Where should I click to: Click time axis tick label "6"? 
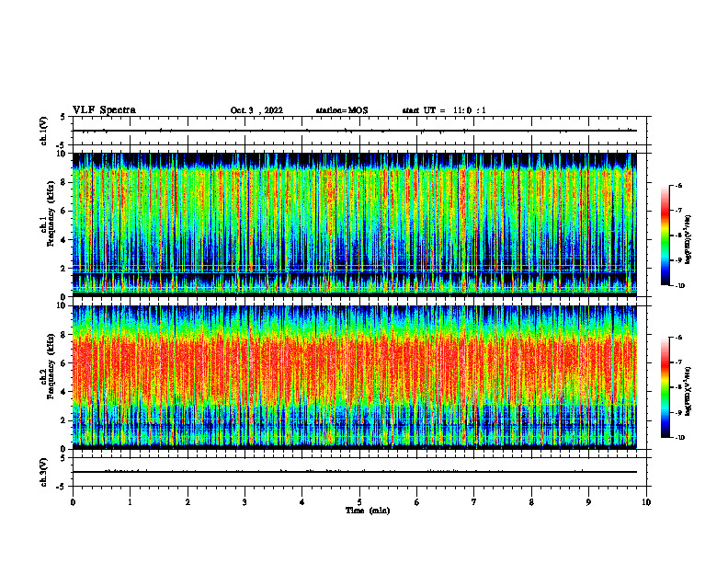tap(417, 502)
